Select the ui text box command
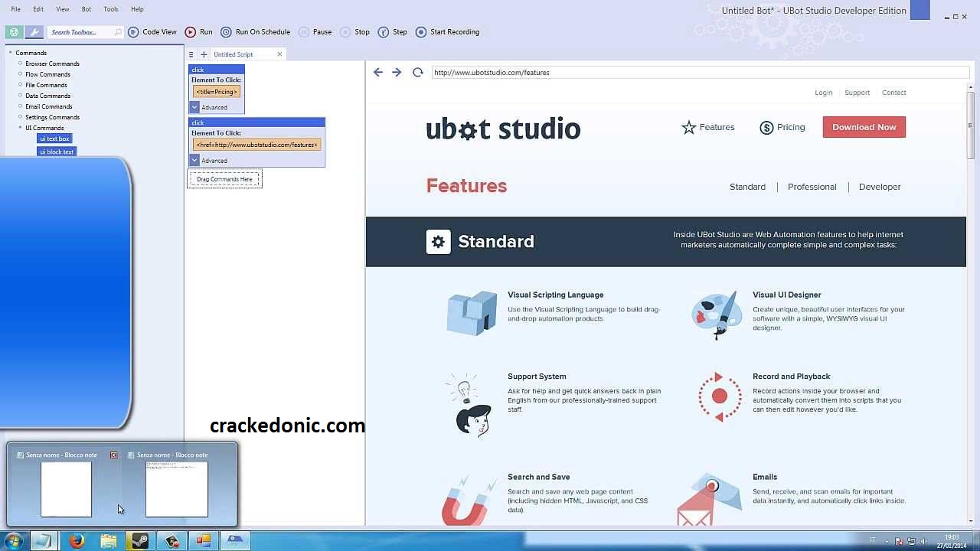The height and width of the screenshot is (551, 980). coord(54,139)
